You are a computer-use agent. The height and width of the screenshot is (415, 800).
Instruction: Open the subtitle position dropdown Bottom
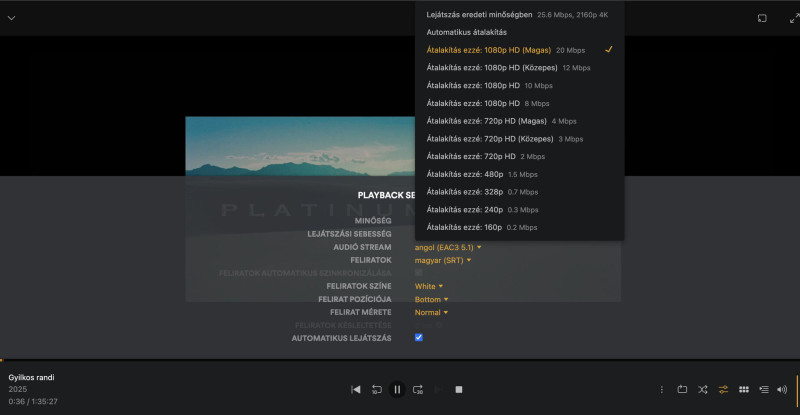point(432,299)
